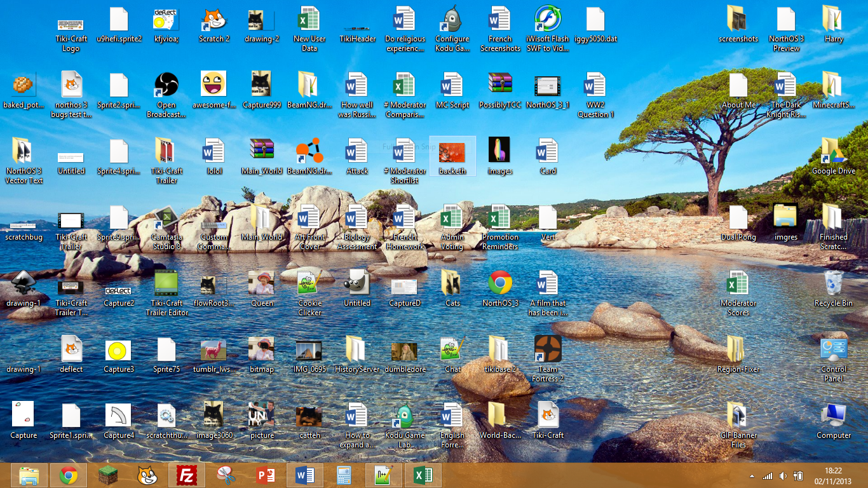The image size is (868, 488).
Task: Select the Queen picture file
Action: tap(262, 289)
